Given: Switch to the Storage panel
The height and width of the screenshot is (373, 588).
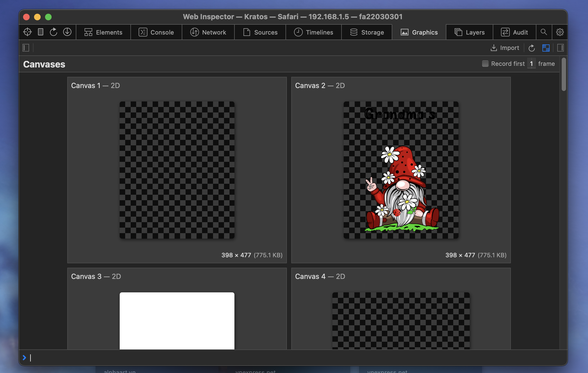Looking at the screenshot, I should [367, 32].
